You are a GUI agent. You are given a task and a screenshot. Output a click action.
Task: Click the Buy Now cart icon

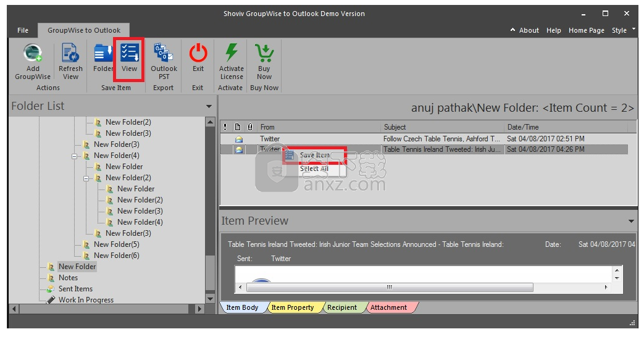click(x=264, y=53)
